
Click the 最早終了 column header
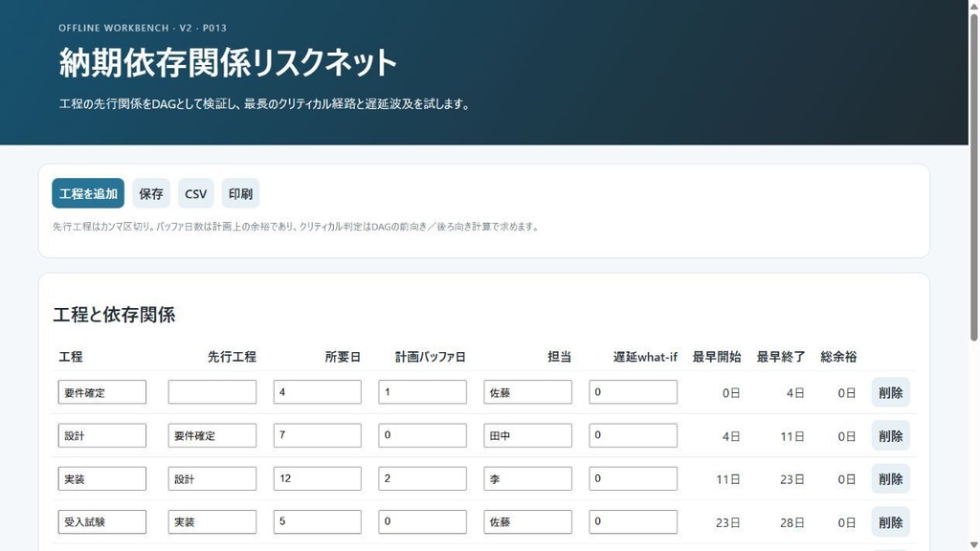point(781,357)
